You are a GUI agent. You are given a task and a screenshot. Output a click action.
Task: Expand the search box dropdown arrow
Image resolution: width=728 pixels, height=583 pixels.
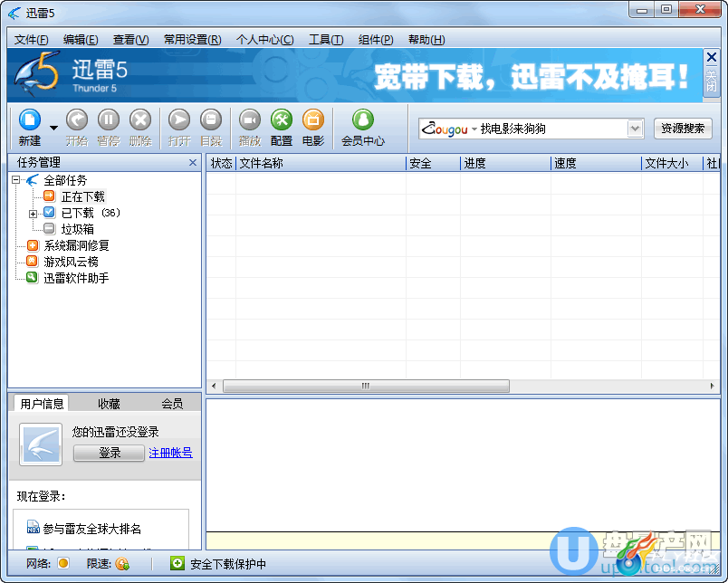click(x=635, y=129)
